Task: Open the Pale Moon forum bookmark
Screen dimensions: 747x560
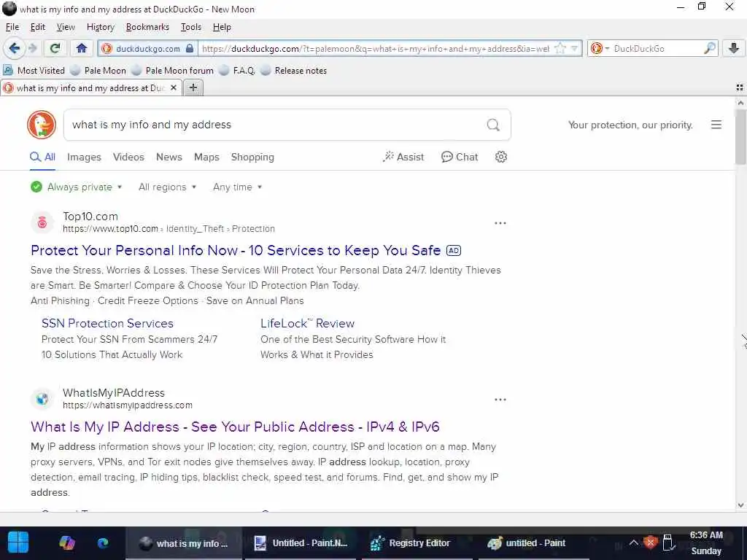Action: 173,71
